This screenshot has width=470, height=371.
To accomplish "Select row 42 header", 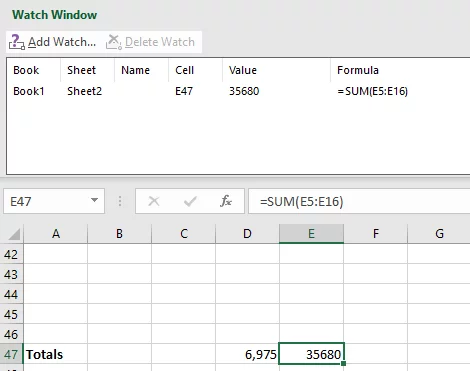I will 11,254.
